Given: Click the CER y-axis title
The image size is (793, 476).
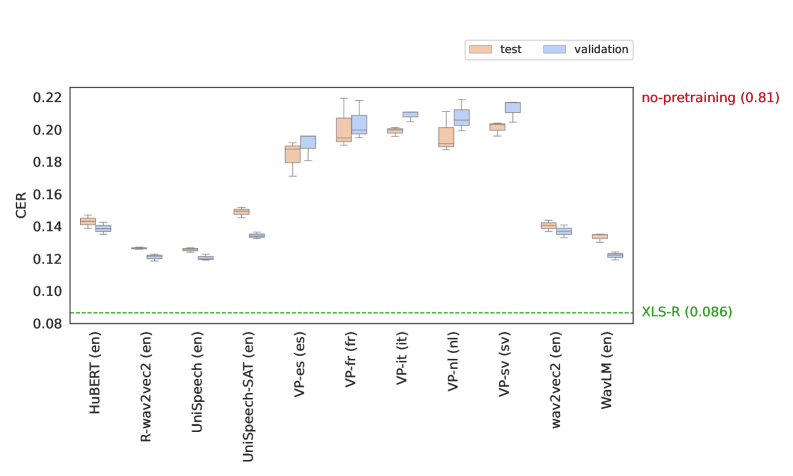Looking at the screenshot, I should (21, 204).
